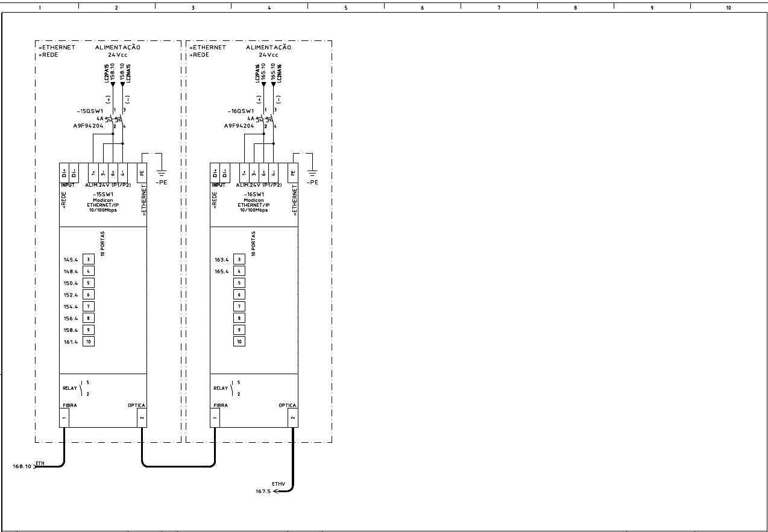Select the LC2NA16 negative supply arrow

tap(274, 85)
